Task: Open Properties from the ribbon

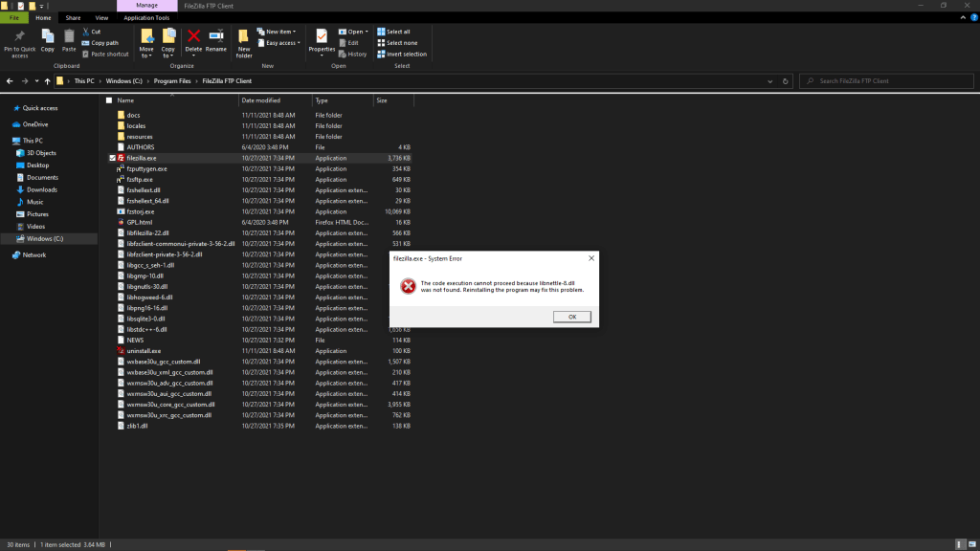Action: point(322,36)
